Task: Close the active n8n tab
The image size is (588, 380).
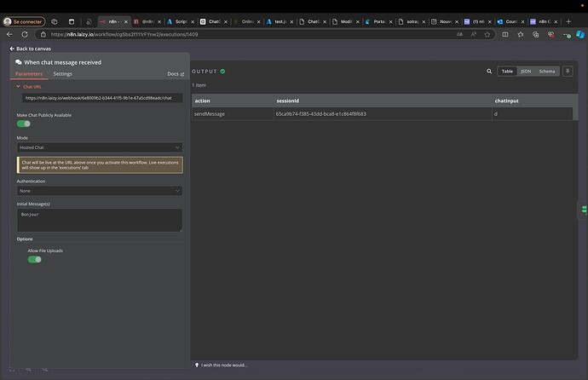Action: [x=126, y=22]
